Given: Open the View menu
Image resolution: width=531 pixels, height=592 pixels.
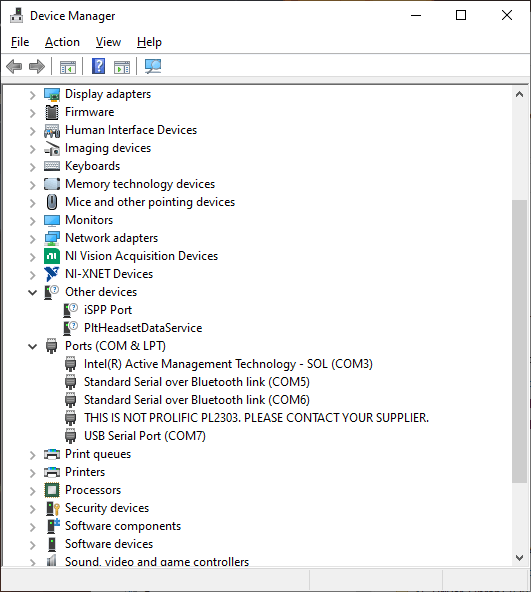Looking at the screenshot, I should click(108, 42).
